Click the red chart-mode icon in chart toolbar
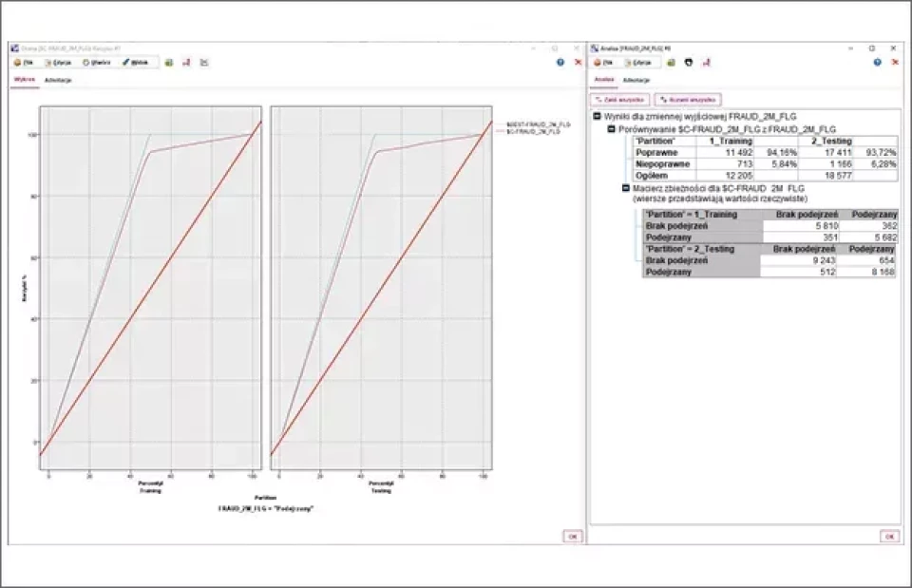This screenshot has height=588, width=912. coord(186,62)
